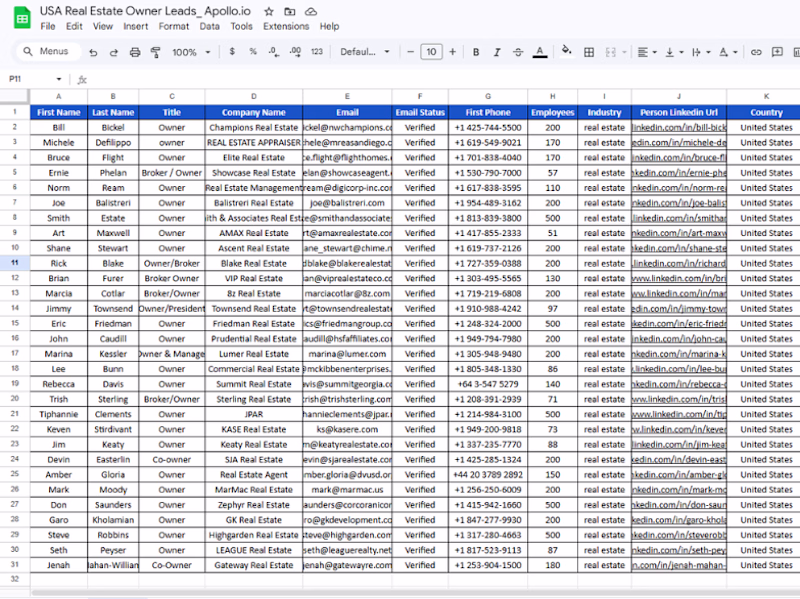This screenshot has height=599, width=800.
Task: Open the View menu
Action: click(x=103, y=27)
